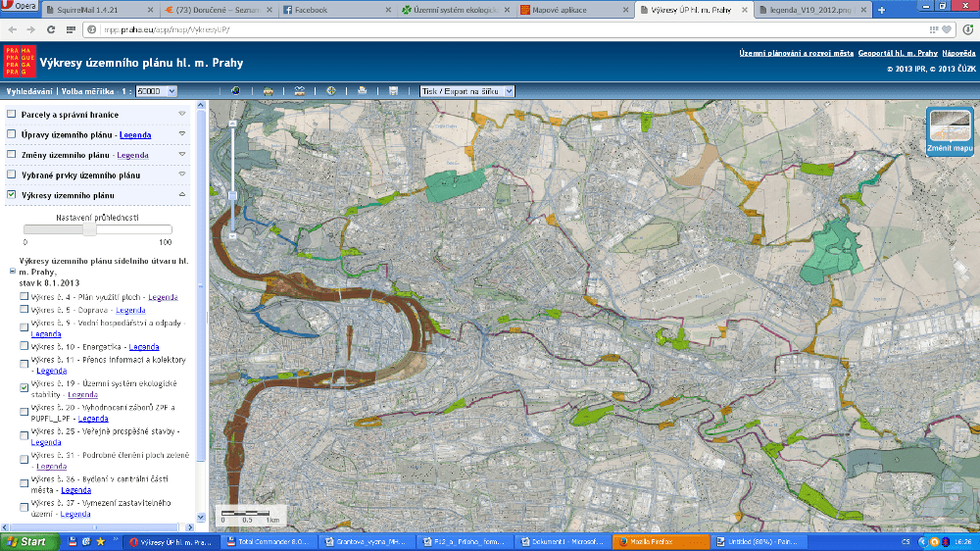980x551 pixels.
Task: Click the printer icon in the map toolbar
Action: 362,91
